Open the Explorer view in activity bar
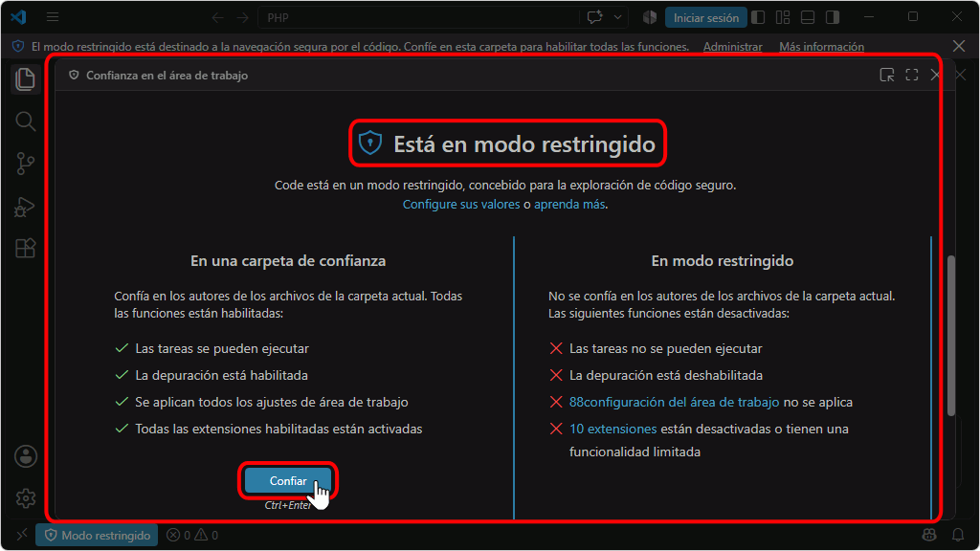980x551 pixels. 25,79
